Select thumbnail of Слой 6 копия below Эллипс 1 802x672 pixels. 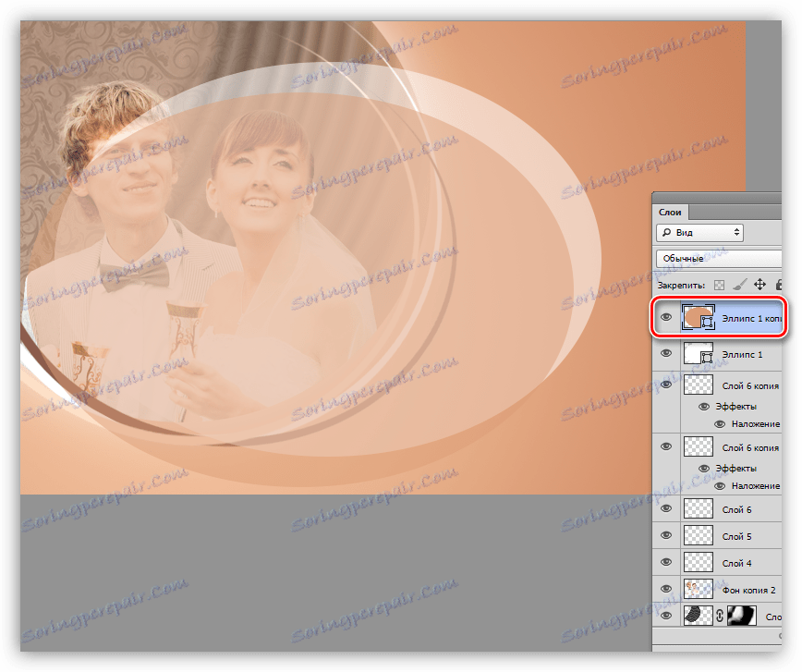pyautogui.click(x=699, y=385)
